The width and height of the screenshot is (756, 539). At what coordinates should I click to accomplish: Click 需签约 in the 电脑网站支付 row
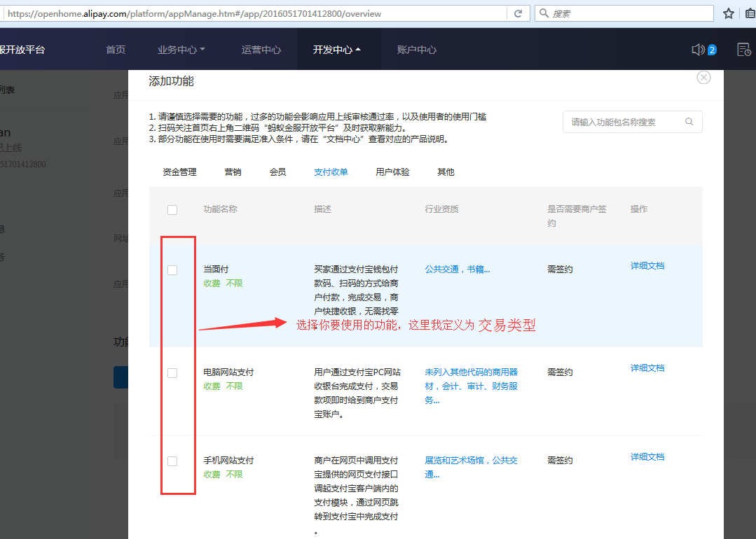click(560, 372)
